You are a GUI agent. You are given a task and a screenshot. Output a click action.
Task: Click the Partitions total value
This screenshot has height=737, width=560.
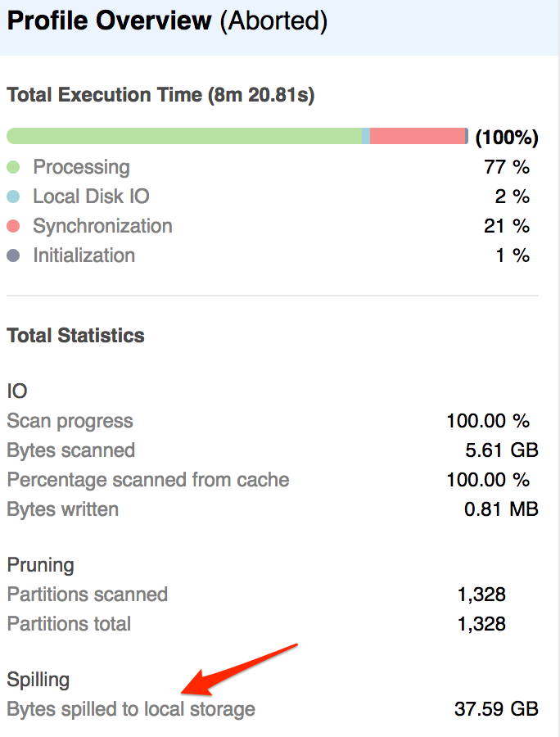[482, 624]
